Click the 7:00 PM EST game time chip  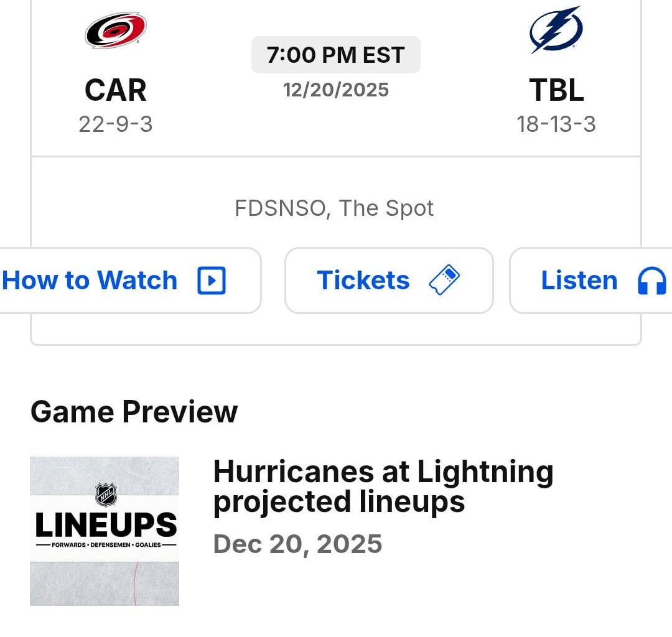[335, 54]
